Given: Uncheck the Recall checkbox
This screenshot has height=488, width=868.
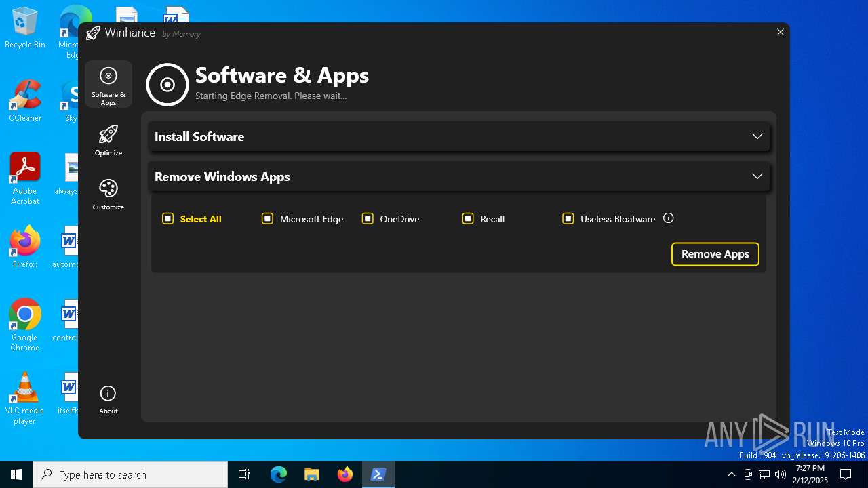Looking at the screenshot, I should [x=468, y=218].
